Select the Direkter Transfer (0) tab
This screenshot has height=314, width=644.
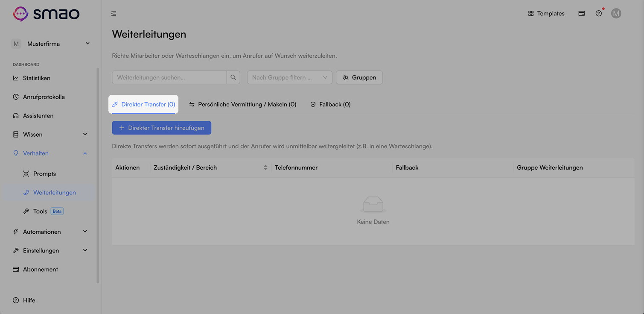click(x=143, y=104)
